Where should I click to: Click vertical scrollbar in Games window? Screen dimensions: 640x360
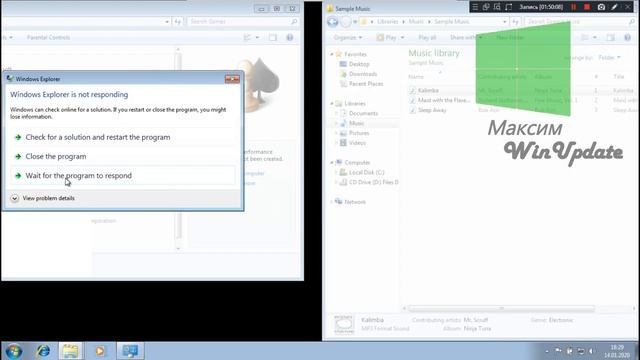(x=178, y=149)
